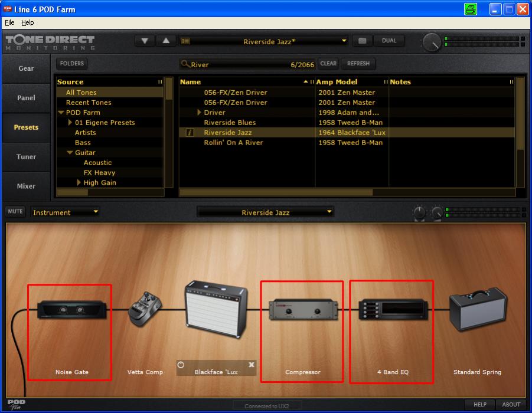Remove the Blackface 'Lux amp with X

point(252,365)
